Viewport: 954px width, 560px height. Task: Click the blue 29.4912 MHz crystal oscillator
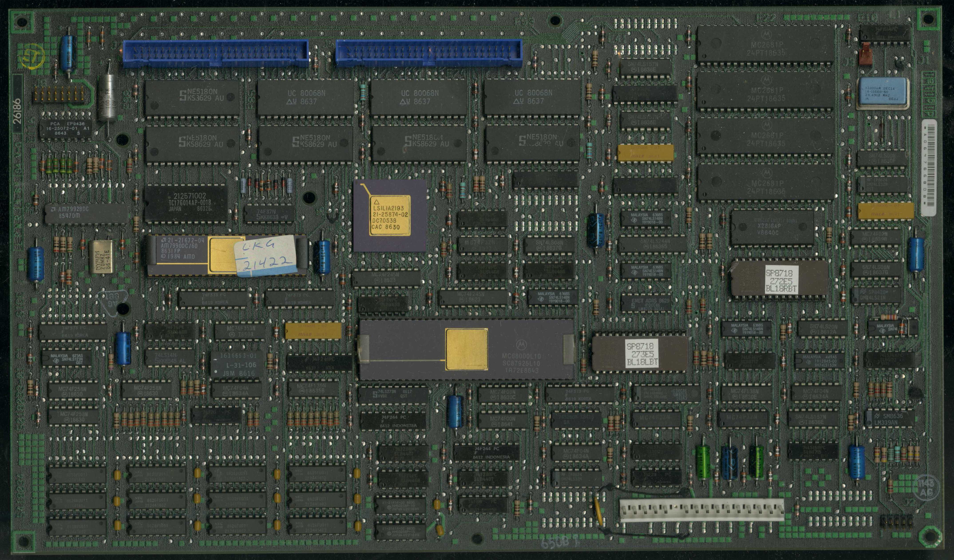pyautogui.click(x=883, y=93)
